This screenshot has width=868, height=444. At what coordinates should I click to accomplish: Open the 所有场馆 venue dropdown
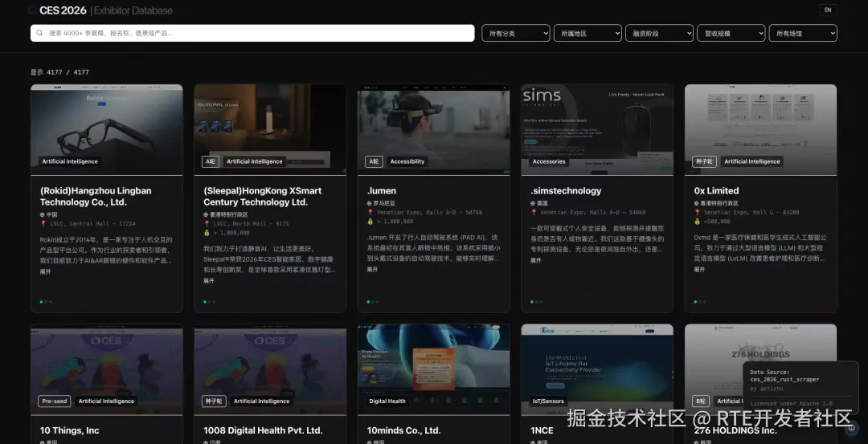(x=803, y=33)
